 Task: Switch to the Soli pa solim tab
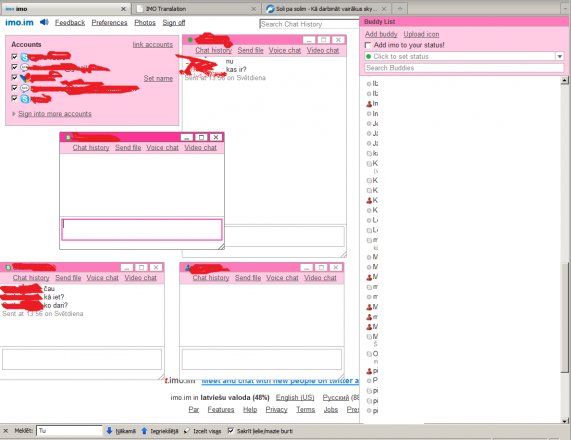pyautogui.click(x=326, y=9)
